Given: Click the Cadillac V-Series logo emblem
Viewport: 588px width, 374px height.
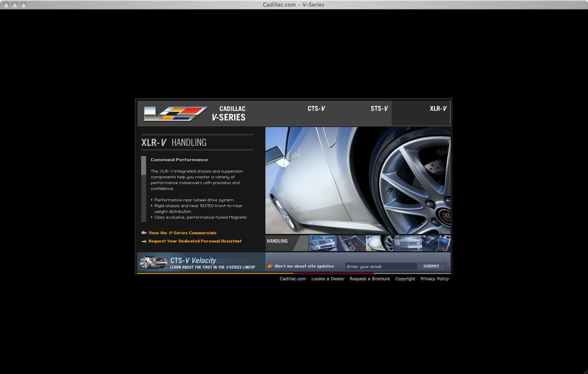Looking at the screenshot, I should tap(176, 114).
